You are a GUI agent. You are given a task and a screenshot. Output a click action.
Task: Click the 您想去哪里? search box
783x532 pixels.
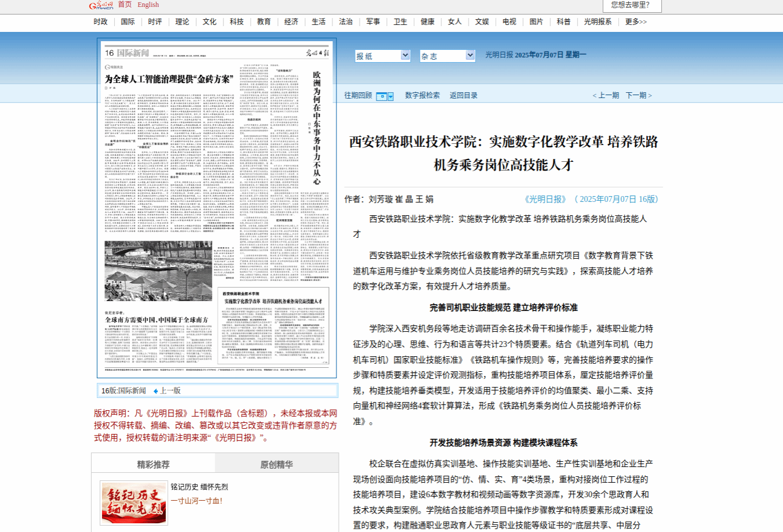[x=631, y=5]
